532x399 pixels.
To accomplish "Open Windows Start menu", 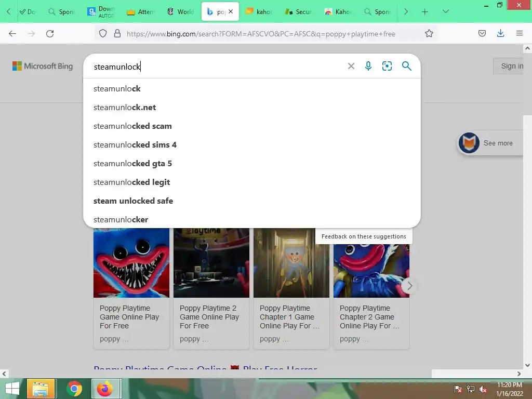I will pos(12,389).
